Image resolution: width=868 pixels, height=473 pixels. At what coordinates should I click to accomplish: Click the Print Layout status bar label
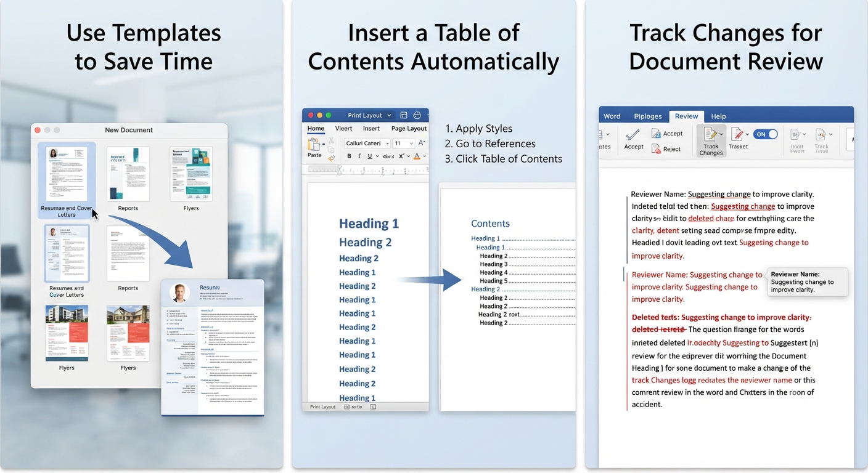323,407
